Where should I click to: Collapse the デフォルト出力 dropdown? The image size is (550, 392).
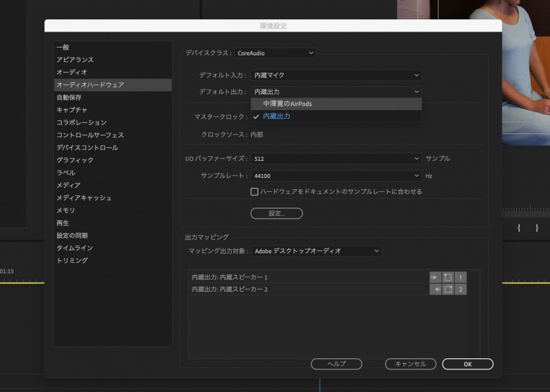click(336, 91)
